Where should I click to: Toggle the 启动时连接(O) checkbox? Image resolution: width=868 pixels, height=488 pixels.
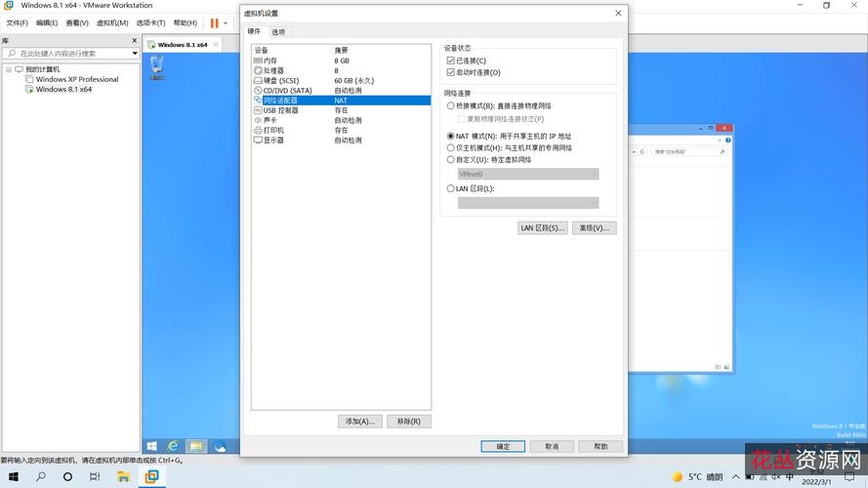[451, 72]
